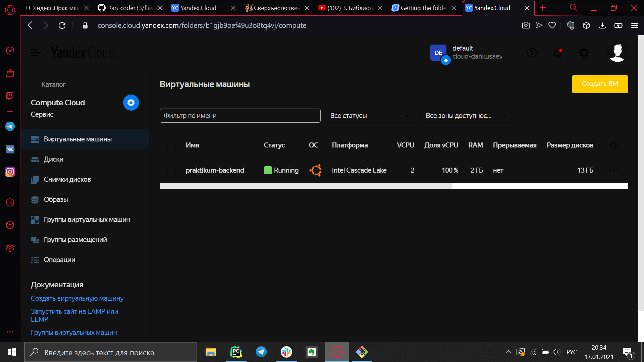The width and height of the screenshot is (644, 362).
Task: Click the 'Создать ВМ' button
Action: [x=599, y=84]
